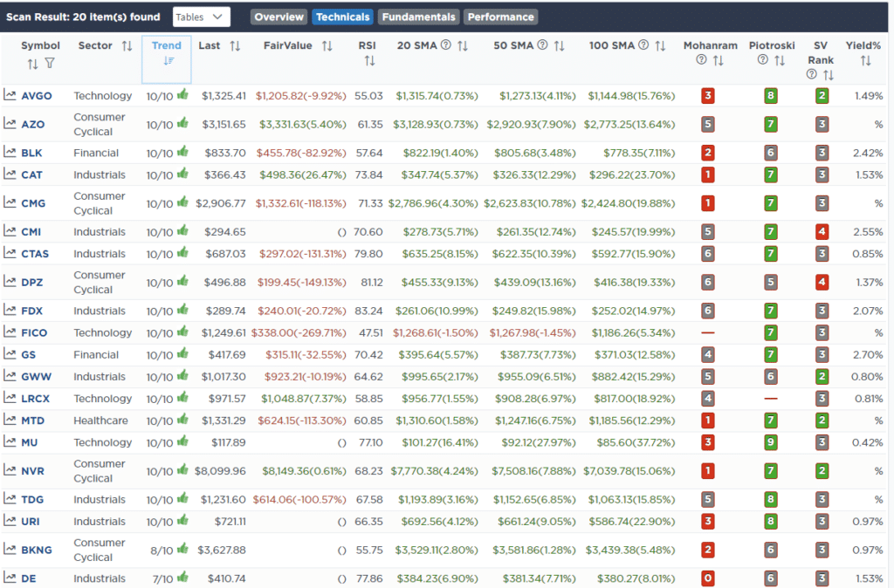Sort by 100 SMA arrows
The height and width of the screenshot is (588, 894).
pyautogui.click(x=660, y=46)
